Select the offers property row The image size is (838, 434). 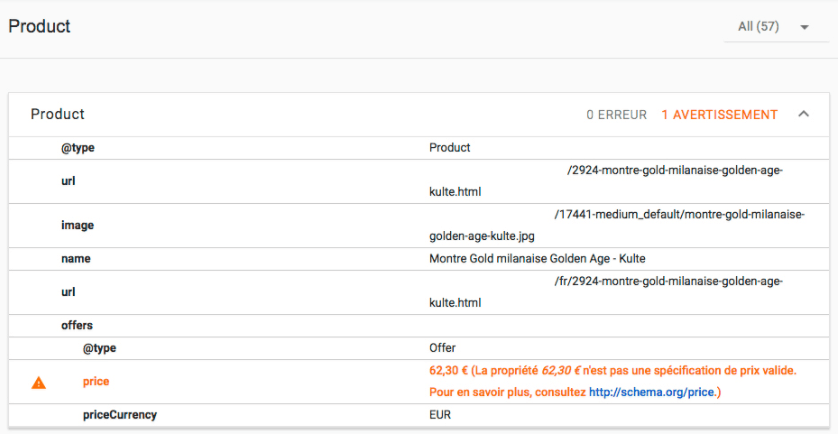(x=418, y=326)
